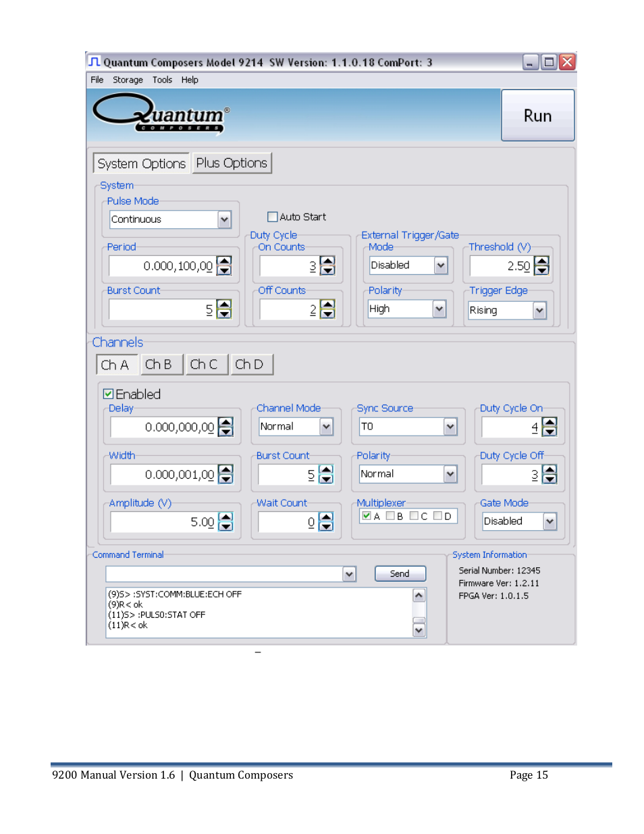This screenshot has width=644, height=834.
Task: Minimize the Quantum Composers window
Action: coord(531,62)
